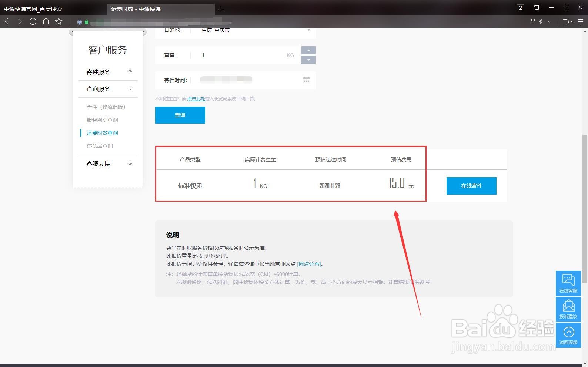Click the 实际计费重量 column header

(x=260, y=159)
